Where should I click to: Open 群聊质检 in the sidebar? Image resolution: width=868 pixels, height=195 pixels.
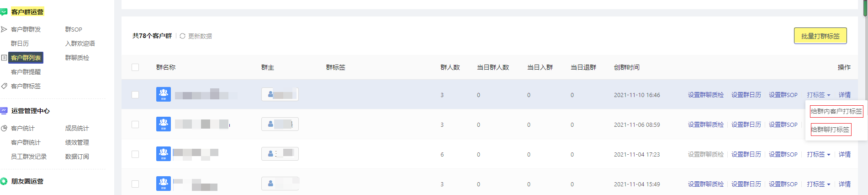[77, 58]
